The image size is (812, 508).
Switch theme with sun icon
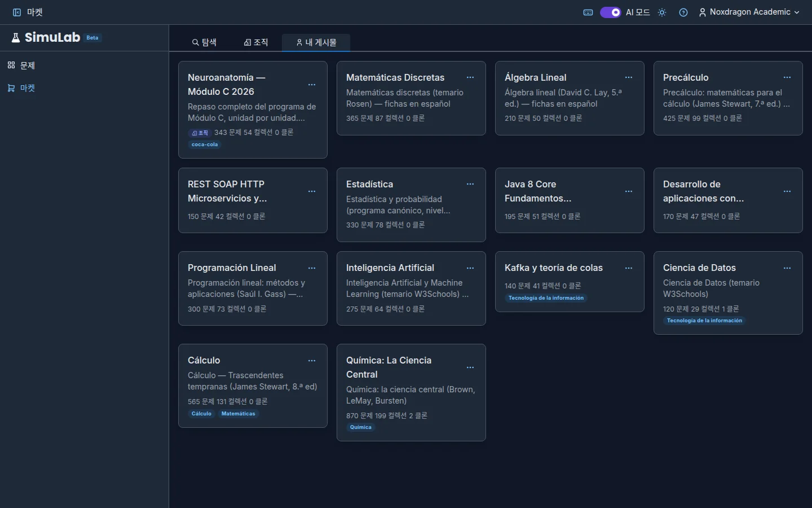(662, 12)
